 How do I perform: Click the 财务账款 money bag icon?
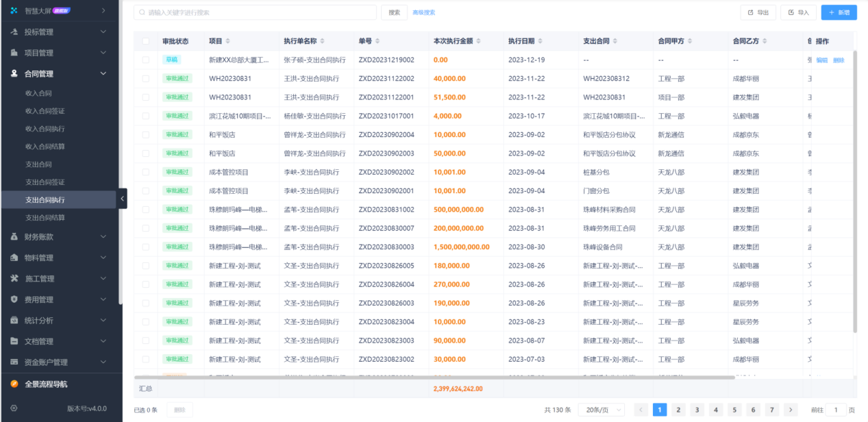(x=14, y=237)
